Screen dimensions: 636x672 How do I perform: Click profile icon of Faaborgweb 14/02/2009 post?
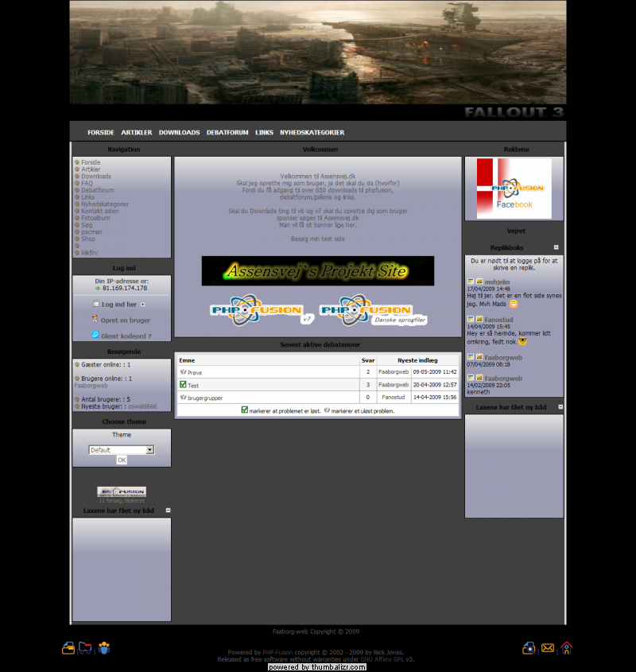(470, 378)
